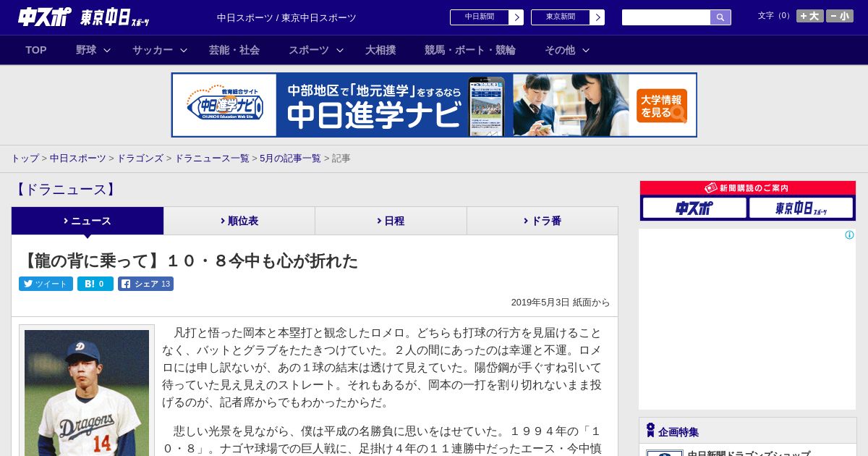Go to ドラゴンズ breadcrumb link
This screenshot has width=868, height=456.
point(140,158)
